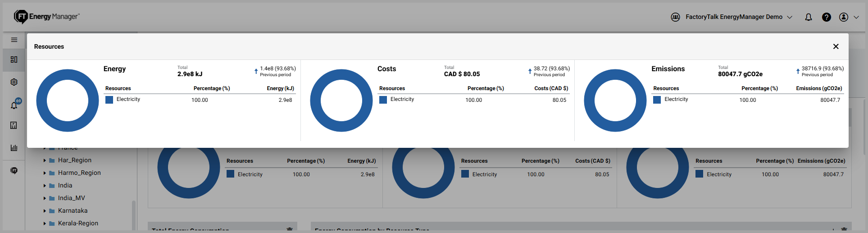Viewport: 868px width, 233px height.
Task: Click the user account avatar icon
Action: [844, 17]
